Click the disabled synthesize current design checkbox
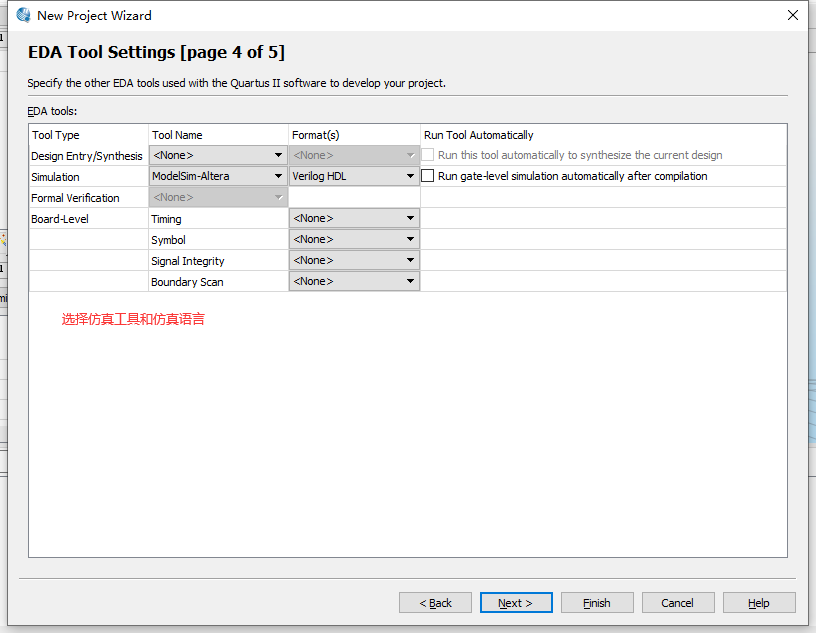 (x=427, y=155)
